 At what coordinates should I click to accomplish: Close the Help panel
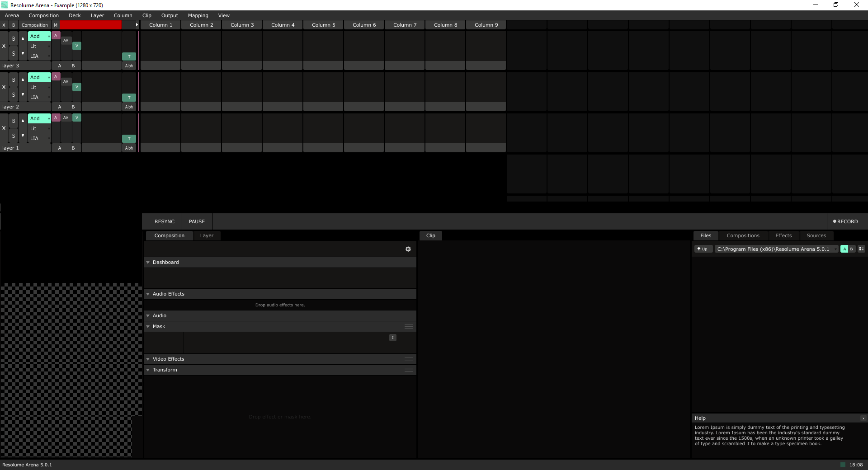tap(863, 418)
